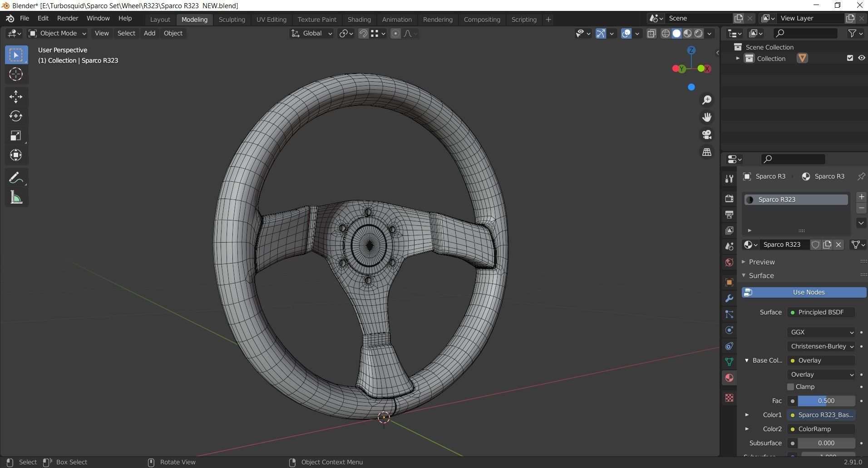The width and height of the screenshot is (868, 468).
Task: Select the Move tool
Action: pyautogui.click(x=16, y=96)
